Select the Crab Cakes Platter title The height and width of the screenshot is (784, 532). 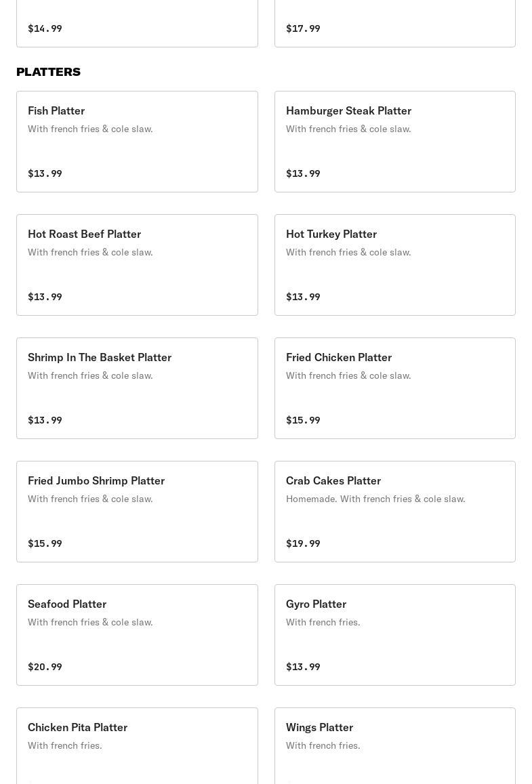tap(333, 480)
